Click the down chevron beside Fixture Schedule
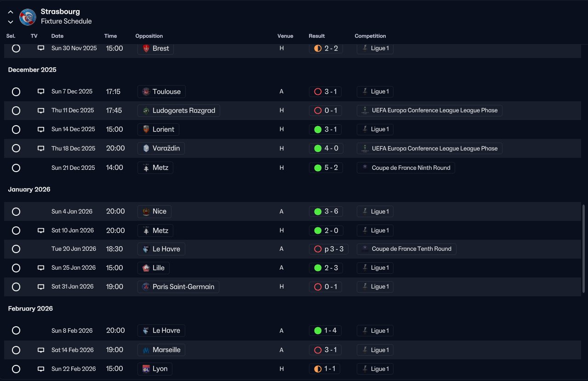588x381 pixels. click(x=11, y=22)
